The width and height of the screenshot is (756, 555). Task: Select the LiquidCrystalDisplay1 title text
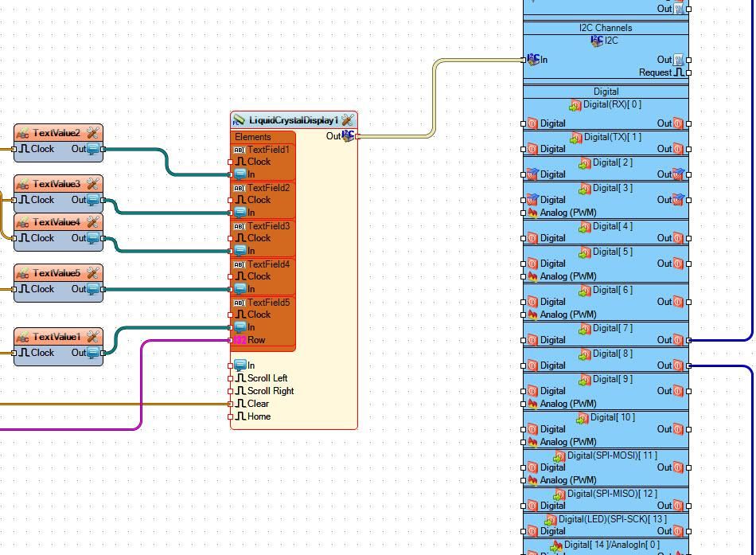pyautogui.click(x=294, y=120)
